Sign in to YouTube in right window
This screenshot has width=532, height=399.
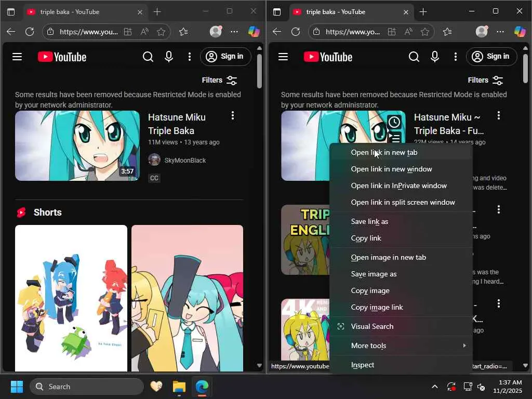tap(491, 57)
